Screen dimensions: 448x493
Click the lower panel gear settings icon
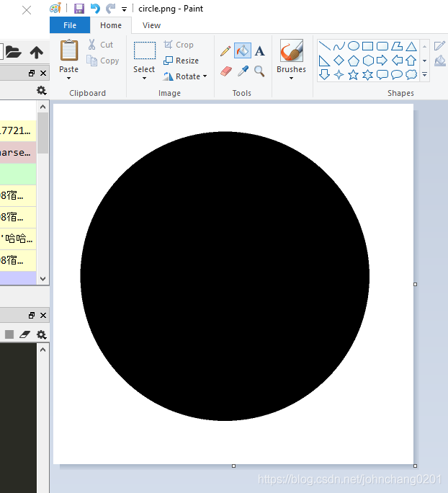pos(42,334)
